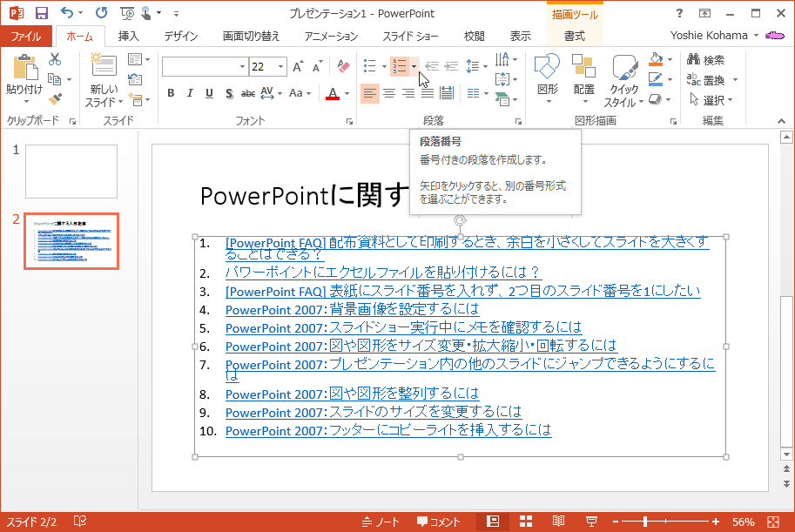Increase list indent level icon
Viewport: 795px width, 532px height.
tap(451, 66)
